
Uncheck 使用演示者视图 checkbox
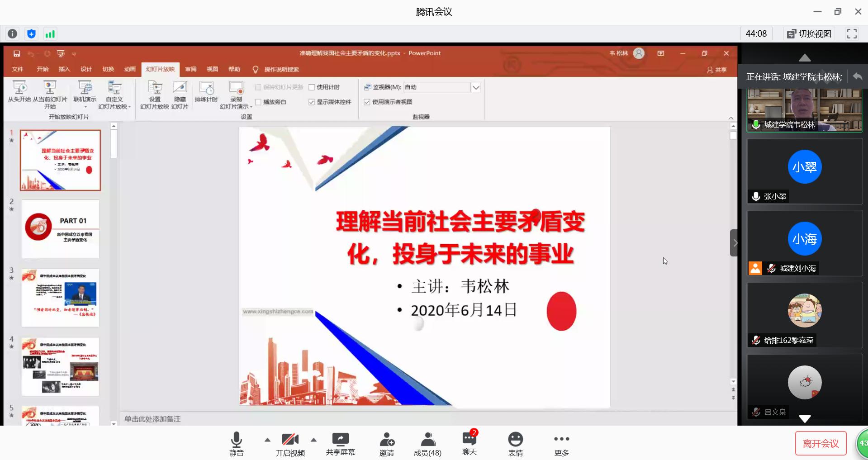[x=367, y=102]
